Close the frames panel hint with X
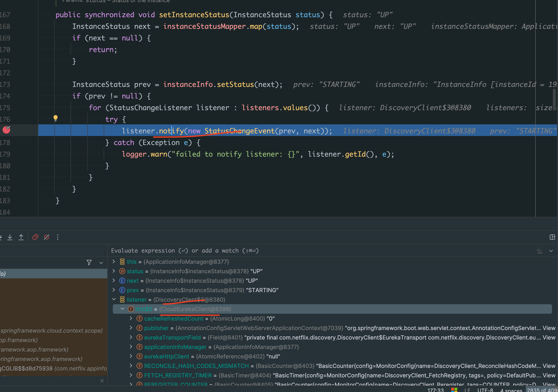The width and height of the screenshot is (558, 392). pos(102,381)
